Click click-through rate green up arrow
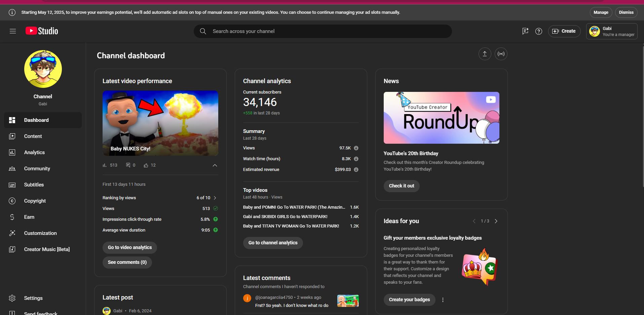 (216, 219)
